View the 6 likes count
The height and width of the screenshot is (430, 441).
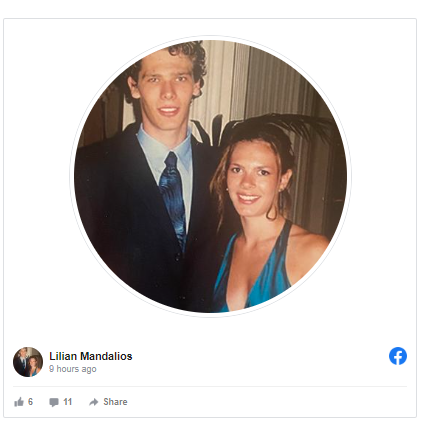click(x=30, y=402)
